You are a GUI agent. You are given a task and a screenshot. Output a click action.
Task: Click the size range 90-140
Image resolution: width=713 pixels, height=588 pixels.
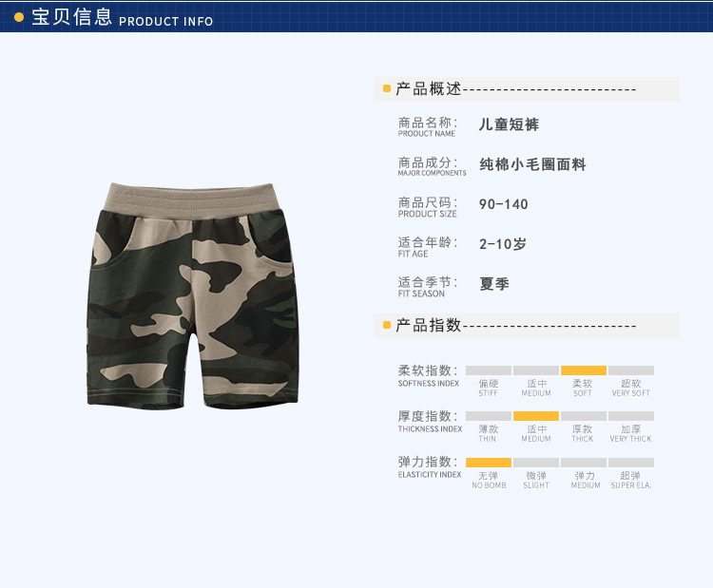coord(503,204)
